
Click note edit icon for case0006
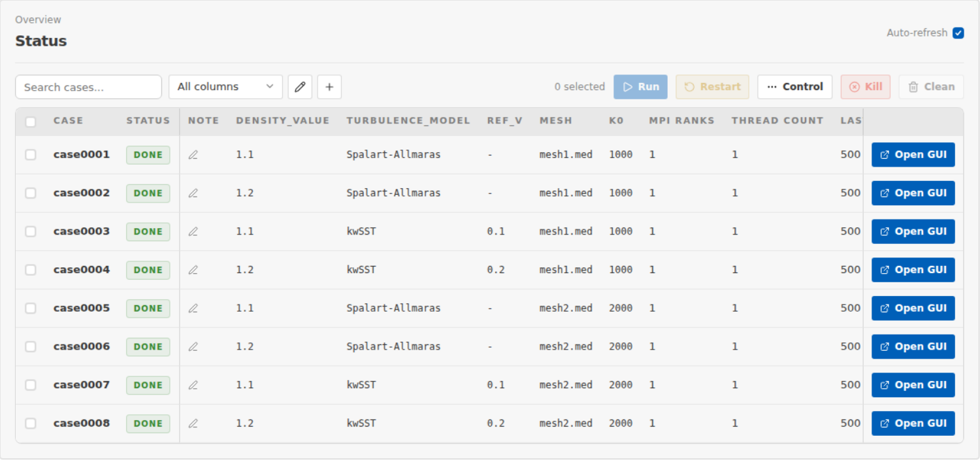pyautogui.click(x=193, y=347)
